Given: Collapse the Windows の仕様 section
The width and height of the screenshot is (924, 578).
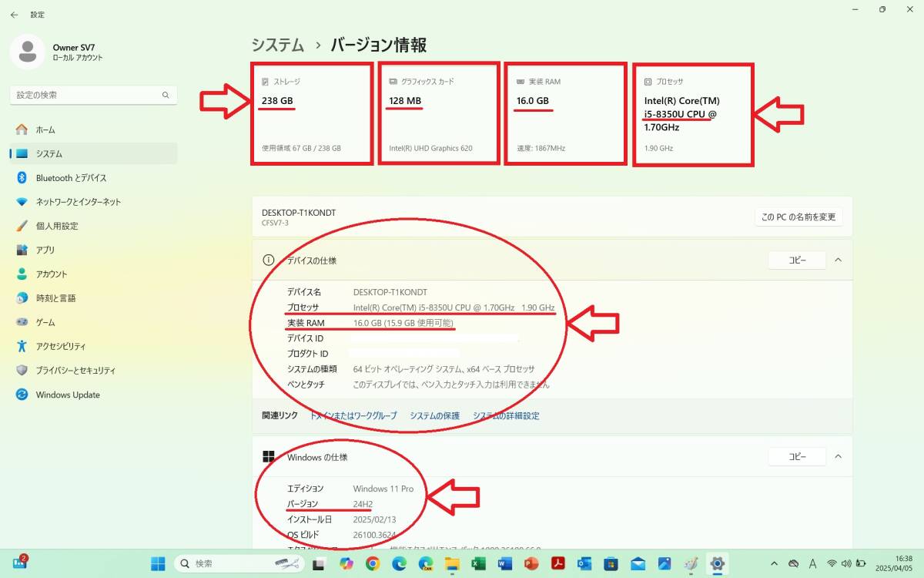Looking at the screenshot, I should (839, 457).
